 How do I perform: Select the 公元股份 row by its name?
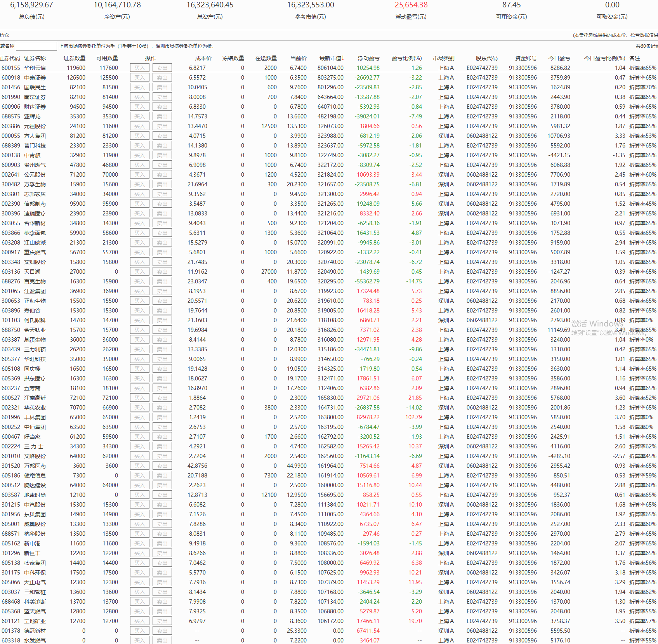(x=35, y=175)
